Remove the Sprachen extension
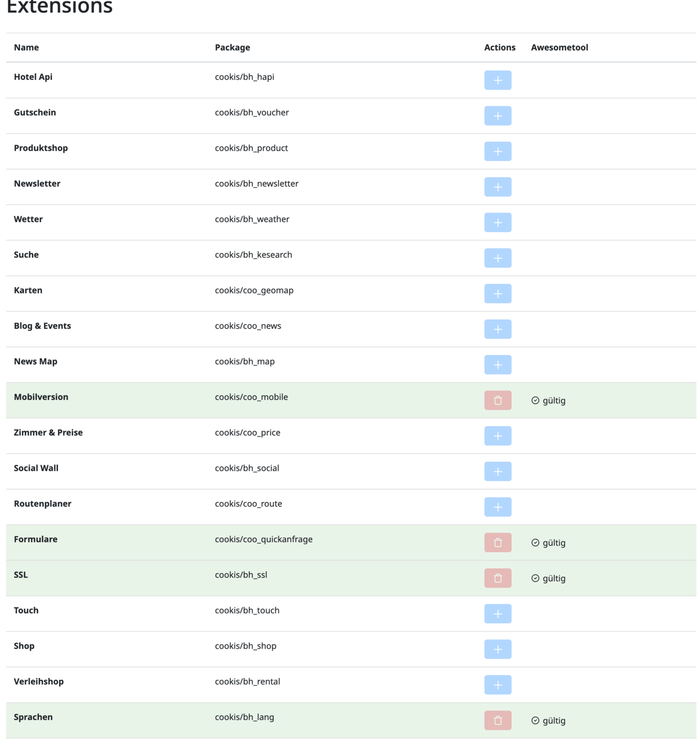The image size is (700, 743). pos(497,720)
